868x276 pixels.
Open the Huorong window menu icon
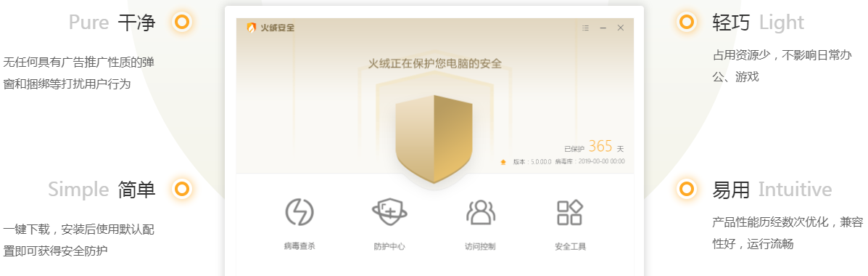tap(586, 28)
